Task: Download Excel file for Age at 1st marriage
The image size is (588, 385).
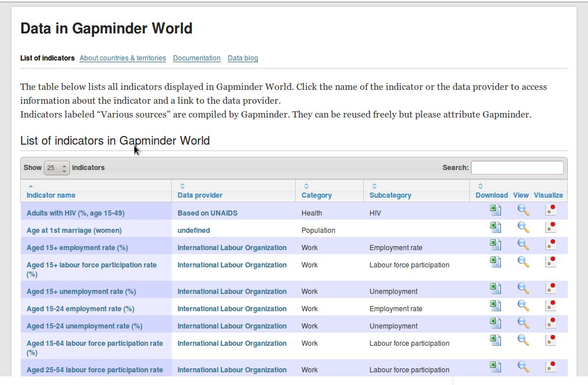Action: (x=495, y=228)
